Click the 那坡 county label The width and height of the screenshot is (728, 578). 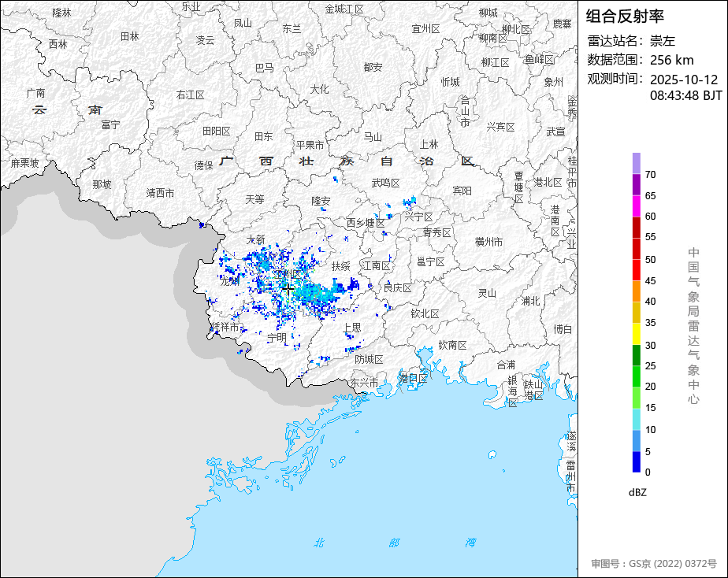pos(102,184)
